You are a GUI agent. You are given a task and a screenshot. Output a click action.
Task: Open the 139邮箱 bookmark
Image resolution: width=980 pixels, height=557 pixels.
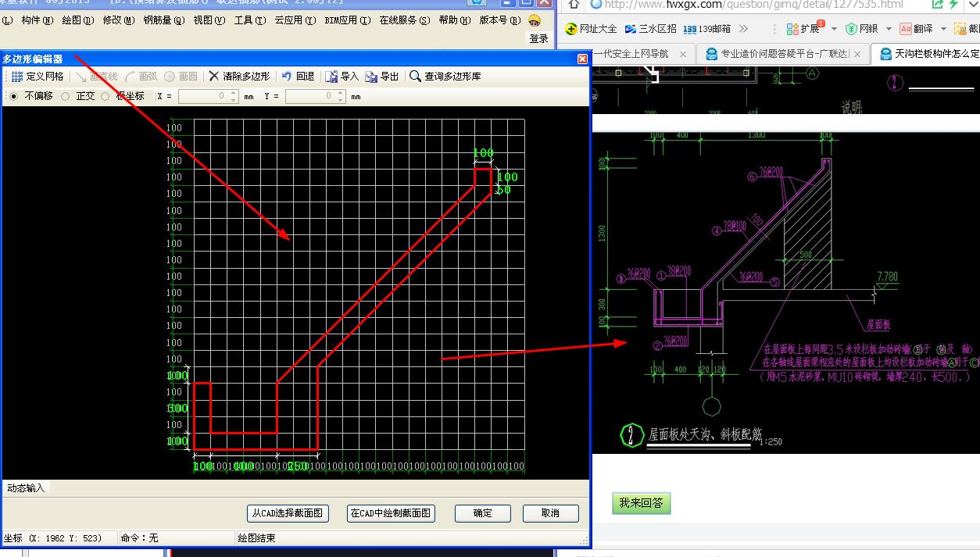(707, 29)
